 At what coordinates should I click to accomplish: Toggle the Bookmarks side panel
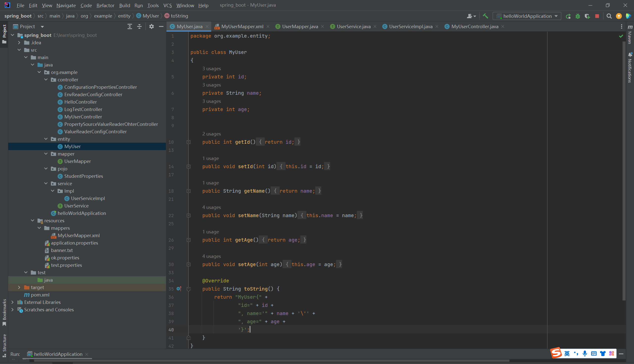pyautogui.click(x=4, y=312)
